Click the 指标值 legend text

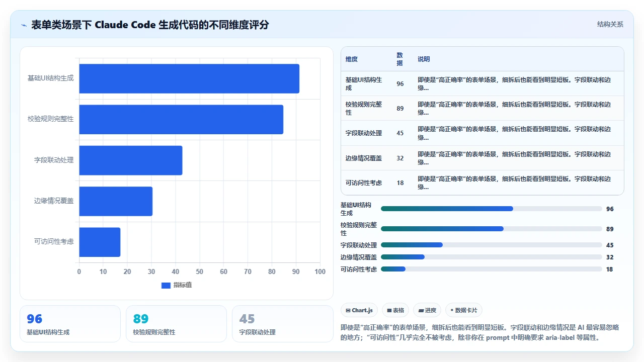click(183, 285)
